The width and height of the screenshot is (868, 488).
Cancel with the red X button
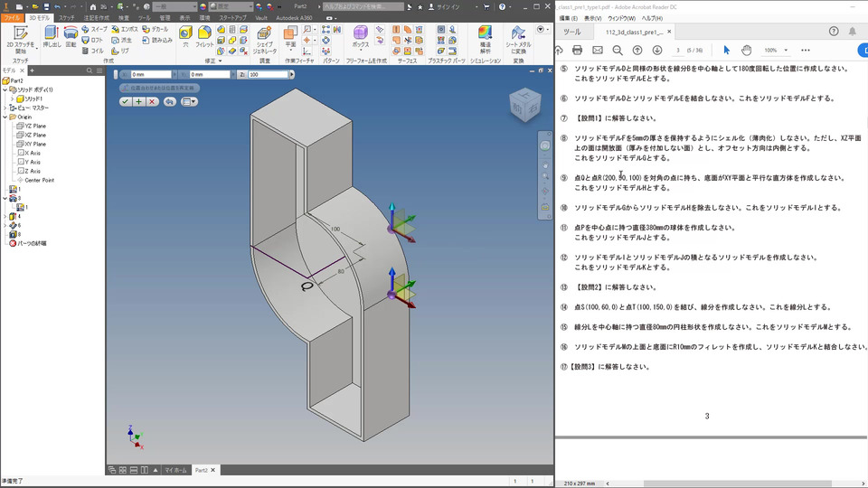[x=152, y=102]
